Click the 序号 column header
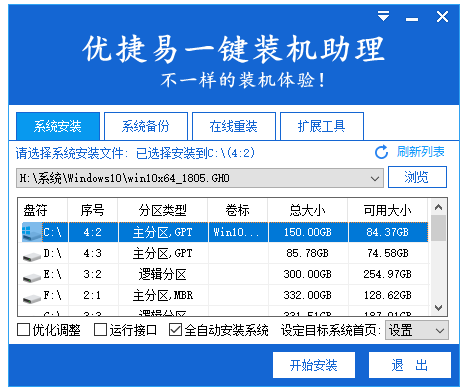This screenshot has height=388, width=466. 93,210
